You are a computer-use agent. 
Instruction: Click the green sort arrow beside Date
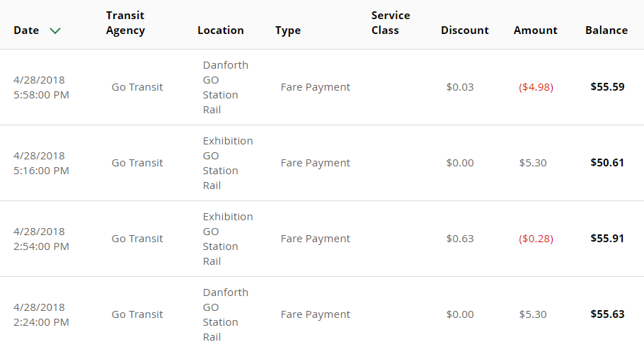(55, 30)
